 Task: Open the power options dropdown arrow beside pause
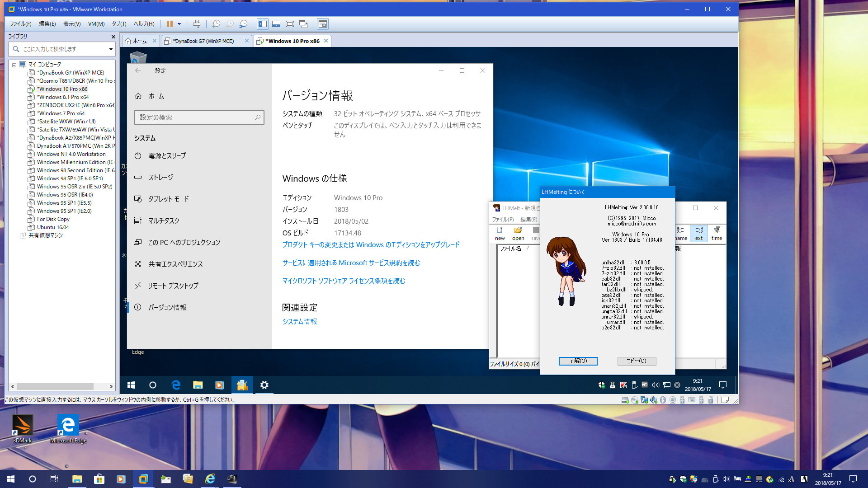pos(179,24)
